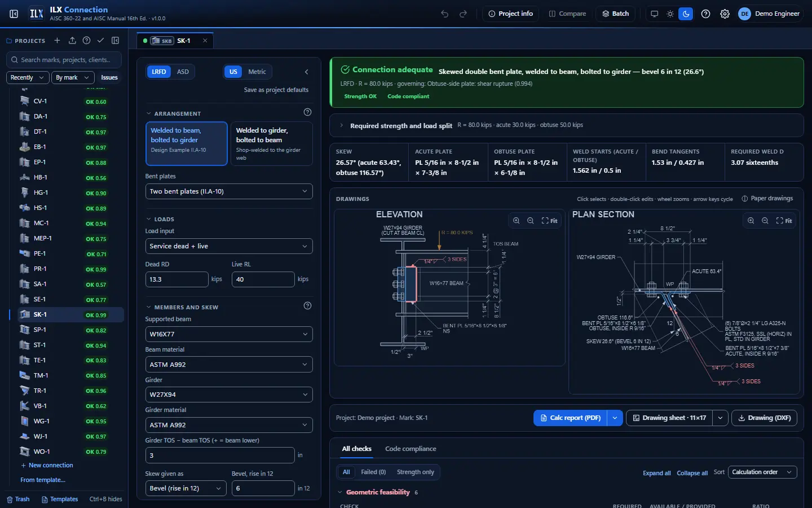Open help for Members and Skew section
The image size is (812, 508).
pos(307,306)
